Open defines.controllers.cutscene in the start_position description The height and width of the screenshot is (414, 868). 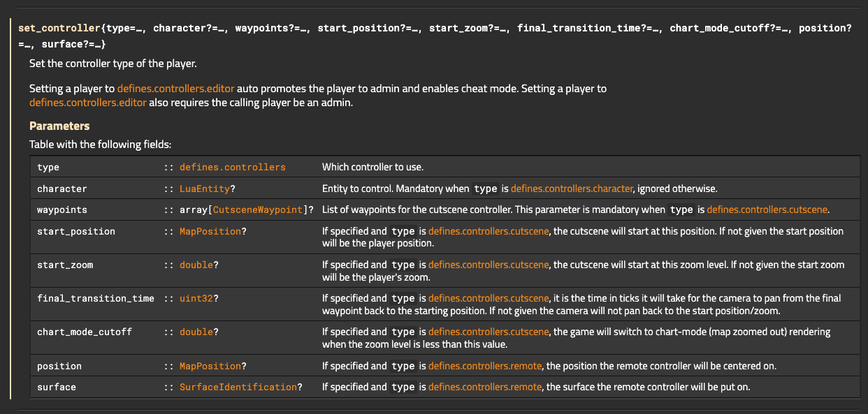[x=489, y=231]
